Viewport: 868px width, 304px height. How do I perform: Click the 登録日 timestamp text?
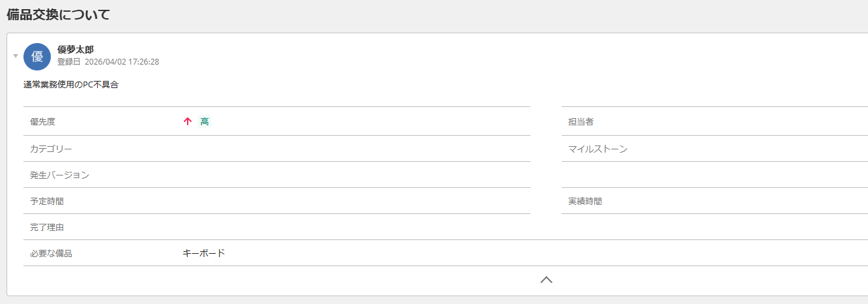[108, 62]
